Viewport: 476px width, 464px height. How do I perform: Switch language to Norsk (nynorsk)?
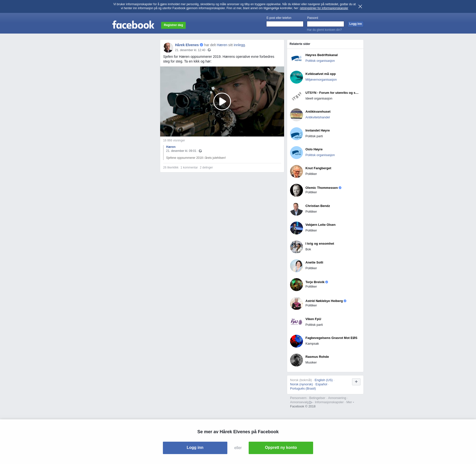tap(301, 384)
